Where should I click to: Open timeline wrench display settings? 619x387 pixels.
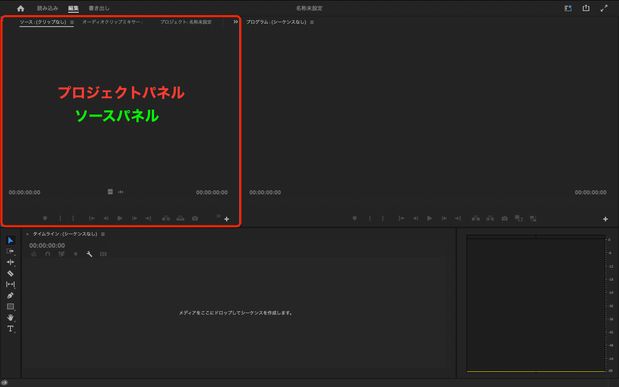click(90, 254)
